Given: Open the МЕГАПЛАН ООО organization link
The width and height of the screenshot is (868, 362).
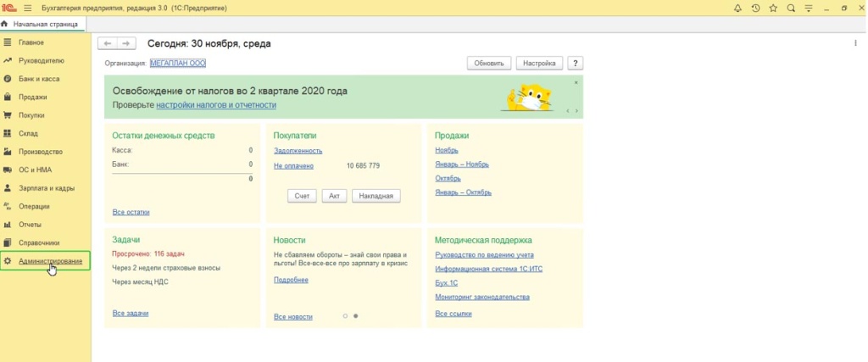Looking at the screenshot, I should click(178, 64).
